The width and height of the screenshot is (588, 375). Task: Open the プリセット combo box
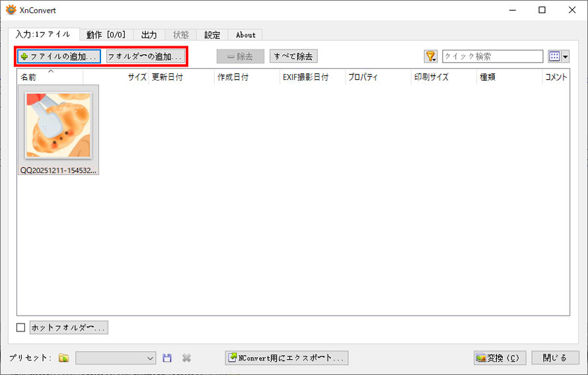coord(116,358)
